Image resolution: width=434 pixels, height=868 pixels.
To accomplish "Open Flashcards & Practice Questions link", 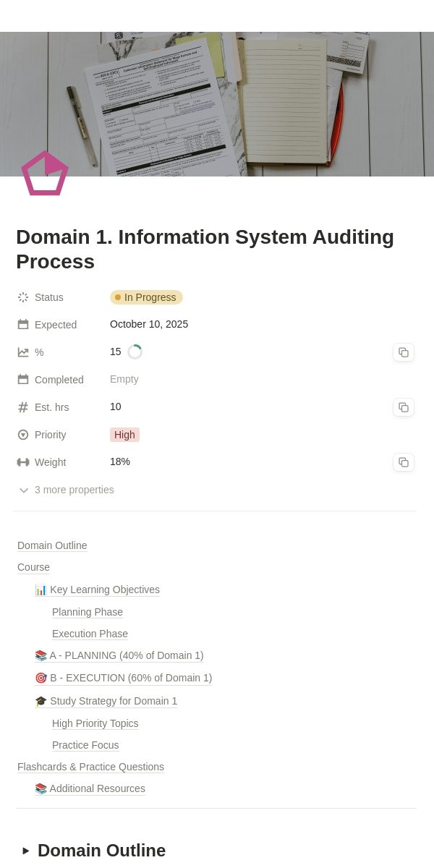I will pos(90,767).
